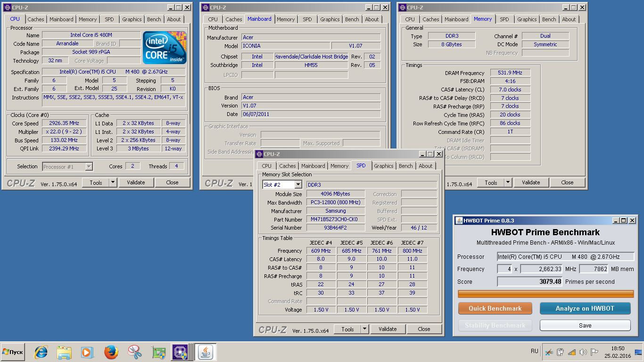
Task: Click the Stability Benchmark button
Action: coord(495,325)
